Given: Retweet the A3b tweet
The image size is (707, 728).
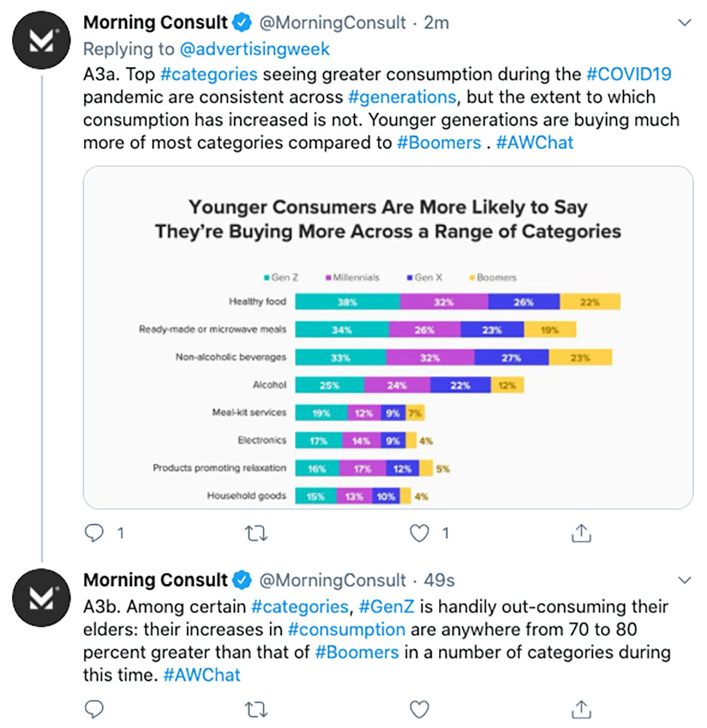Looking at the screenshot, I should click(x=256, y=710).
